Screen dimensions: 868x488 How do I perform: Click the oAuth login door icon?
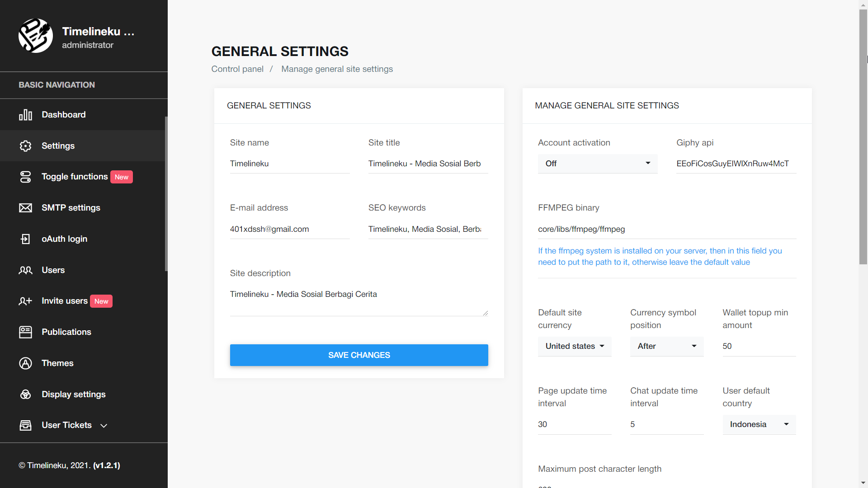[x=25, y=239]
